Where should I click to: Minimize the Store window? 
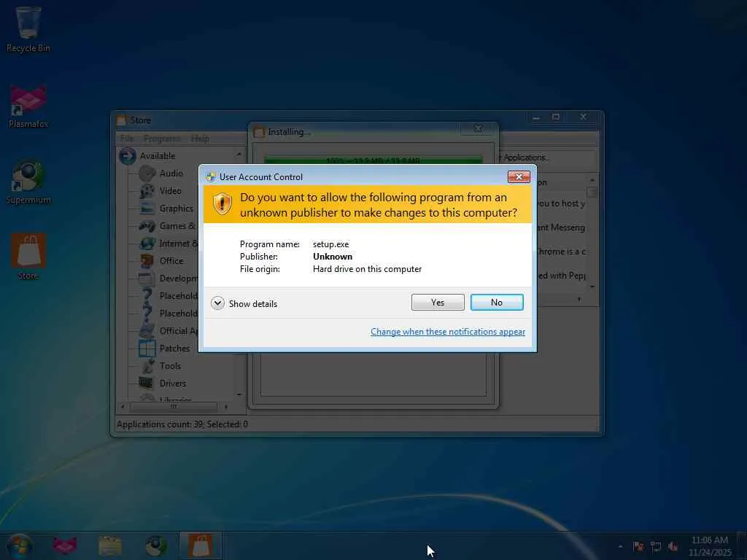536,117
